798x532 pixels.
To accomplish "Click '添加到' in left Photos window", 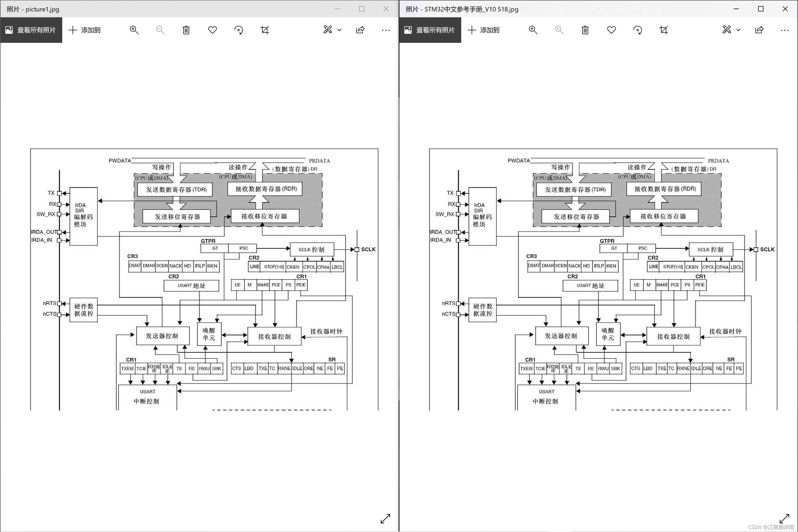I will pyautogui.click(x=85, y=30).
